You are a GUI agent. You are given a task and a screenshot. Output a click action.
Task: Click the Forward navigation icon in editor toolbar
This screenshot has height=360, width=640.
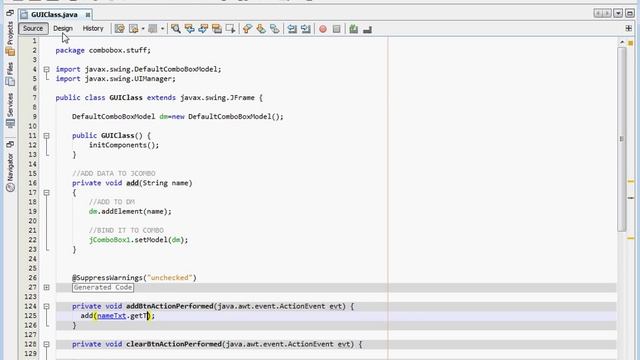[x=153, y=29]
